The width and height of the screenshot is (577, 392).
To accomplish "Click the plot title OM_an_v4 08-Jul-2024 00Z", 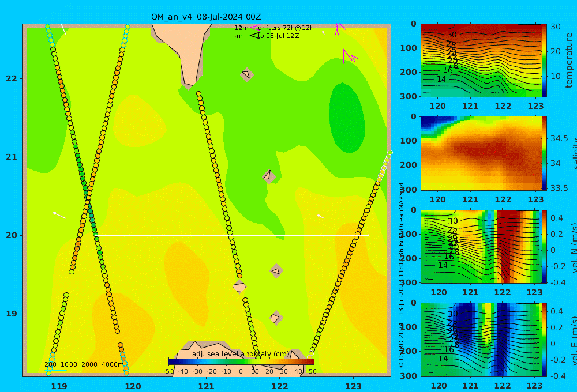I will 206,17.
